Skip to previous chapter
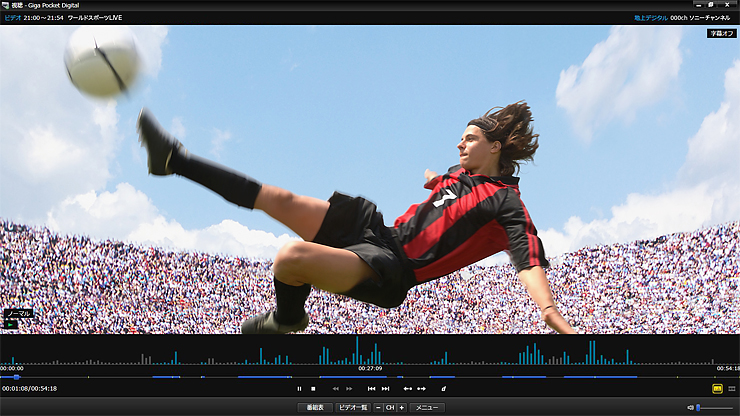Image resolution: width=740 pixels, height=416 pixels. (372, 388)
